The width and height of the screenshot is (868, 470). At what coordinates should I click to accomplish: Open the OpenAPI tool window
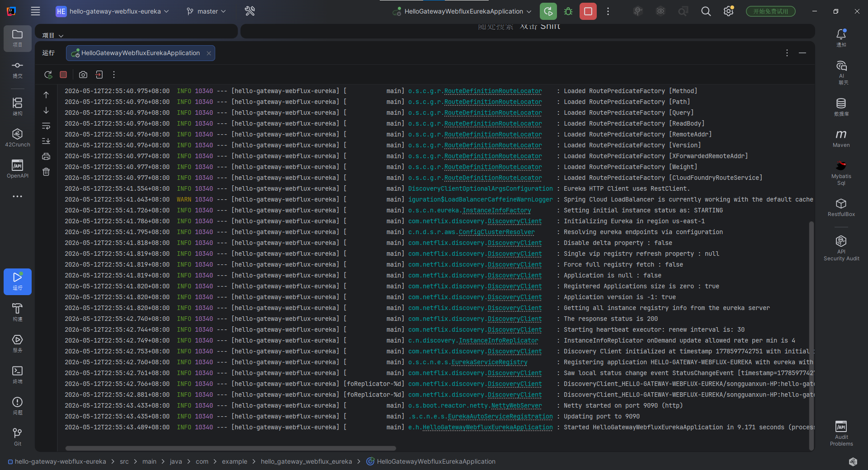click(x=17, y=169)
